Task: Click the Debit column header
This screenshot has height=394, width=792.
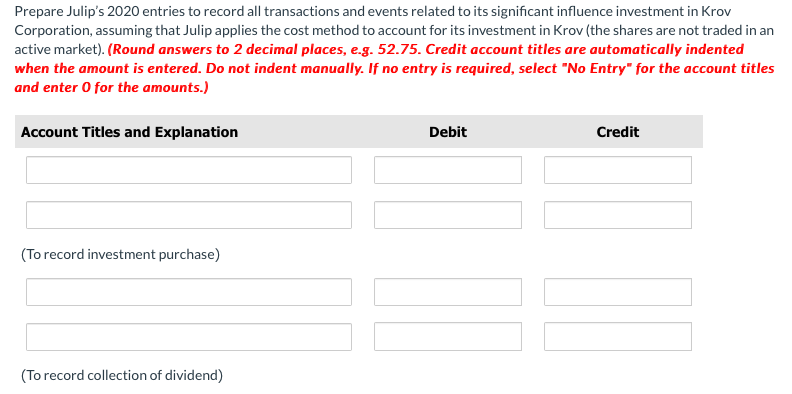Action: [x=448, y=132]
